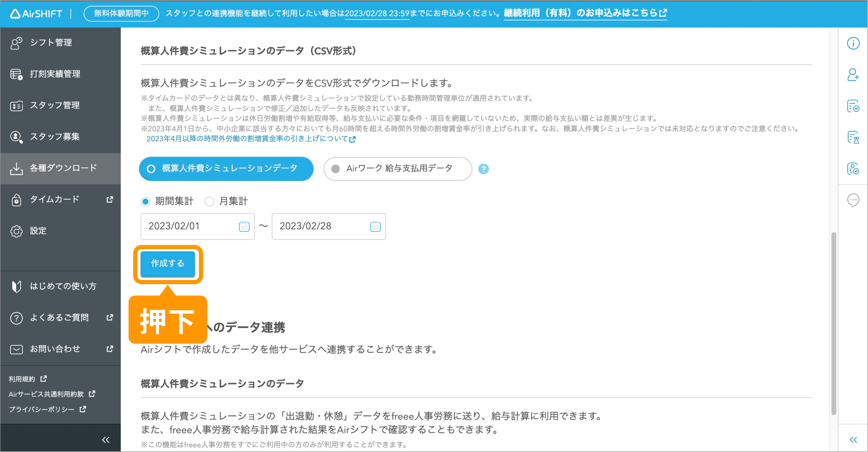The width and height of the screenshot is (868, 452).
Task: Click the AirSHIFT logo
Action: (x=36, y=13)
